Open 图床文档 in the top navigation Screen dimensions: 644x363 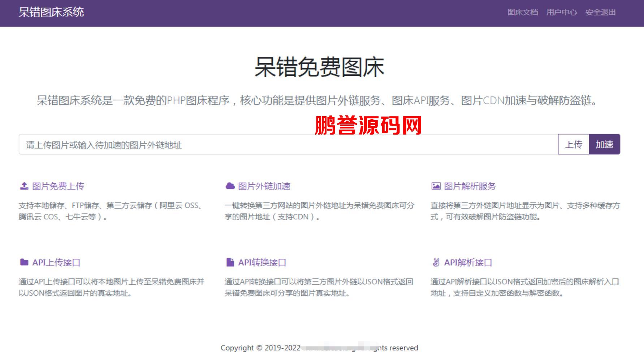pos(523,12)
